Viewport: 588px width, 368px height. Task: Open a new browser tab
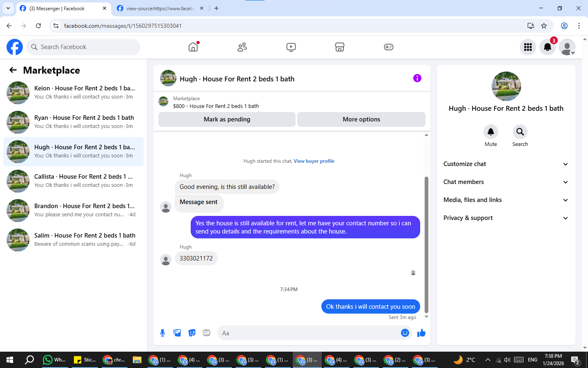216,8
